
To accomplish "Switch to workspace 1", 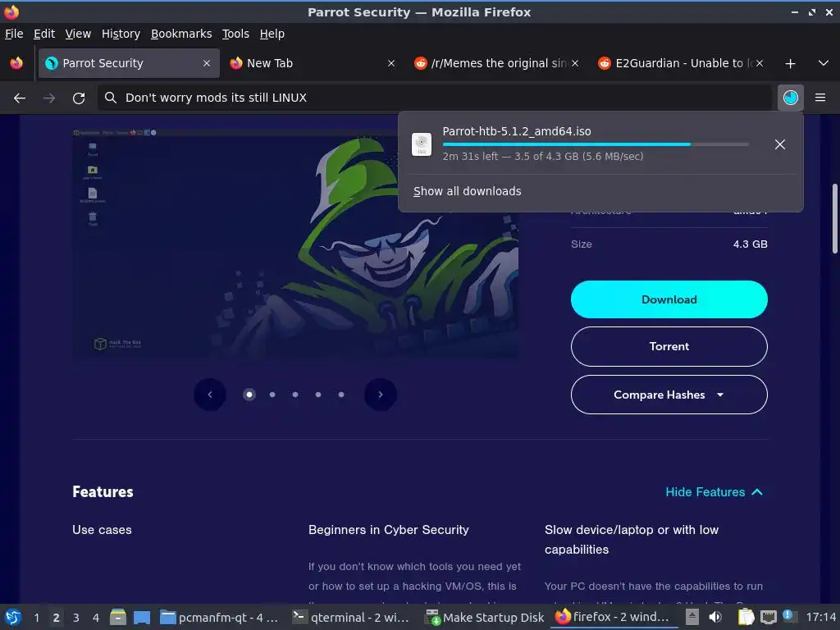I will 36,618.
